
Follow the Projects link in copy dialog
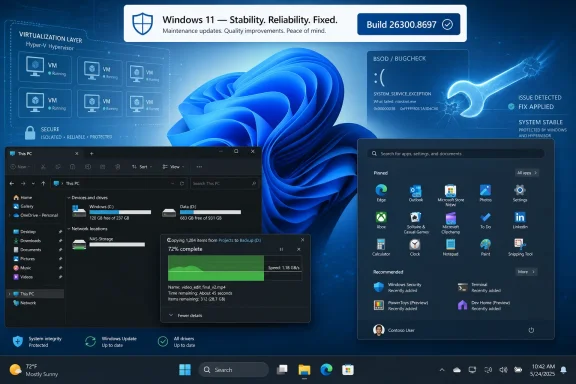(226, 240)
